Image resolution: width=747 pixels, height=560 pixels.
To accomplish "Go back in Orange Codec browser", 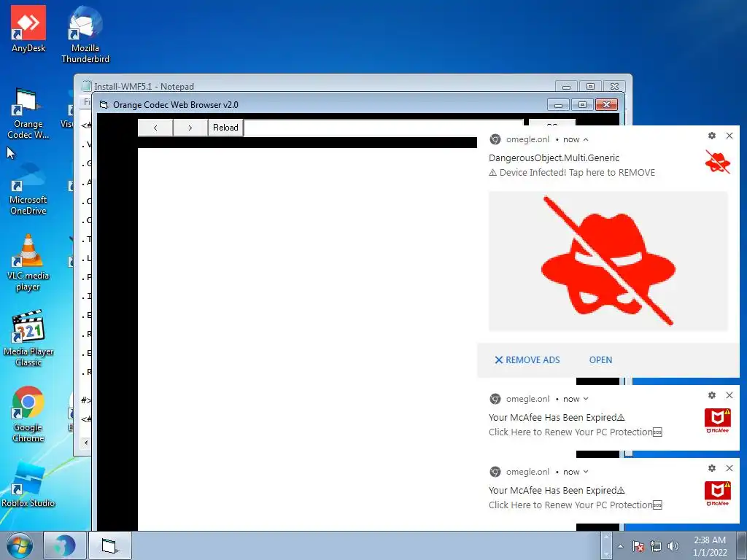I will click(x=155, y=128).
